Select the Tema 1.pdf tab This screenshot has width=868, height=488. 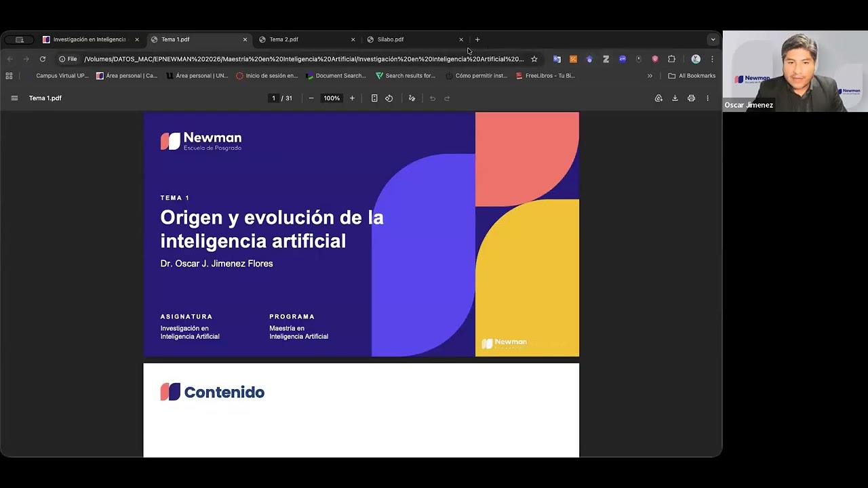click(x=199, y=39)
